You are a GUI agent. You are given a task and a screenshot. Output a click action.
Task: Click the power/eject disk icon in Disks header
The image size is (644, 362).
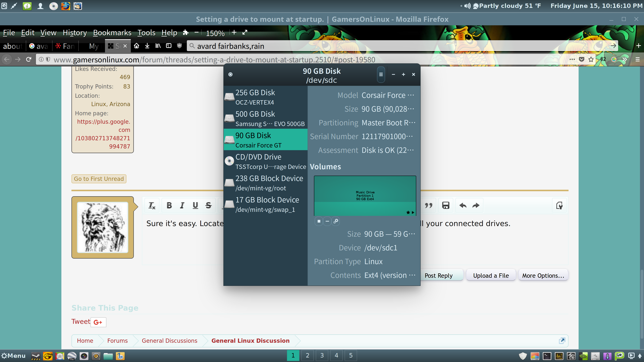(x=230, y=74)
